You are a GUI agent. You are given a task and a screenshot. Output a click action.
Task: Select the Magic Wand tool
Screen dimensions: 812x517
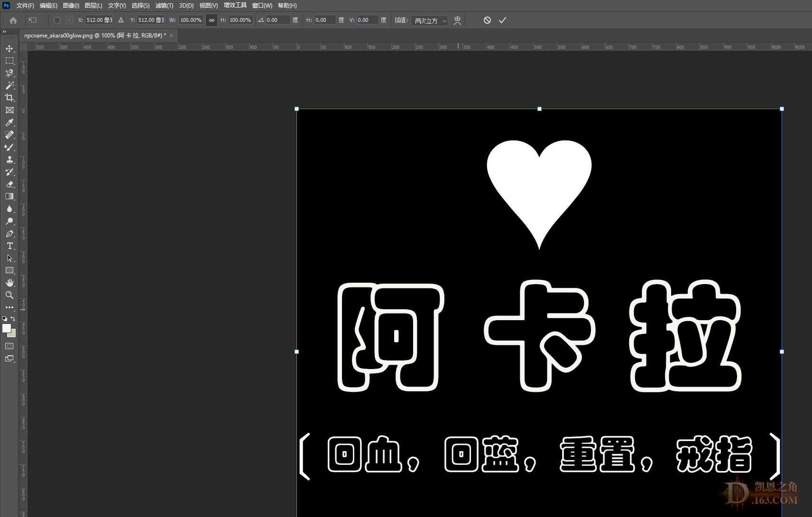[9, 85]
